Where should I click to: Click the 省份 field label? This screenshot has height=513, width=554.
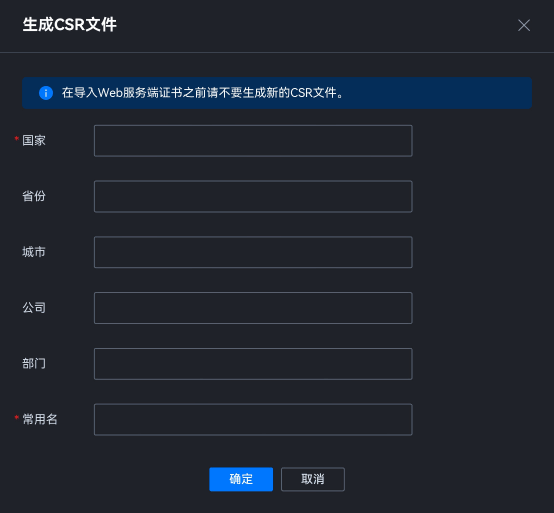point(34,196)
